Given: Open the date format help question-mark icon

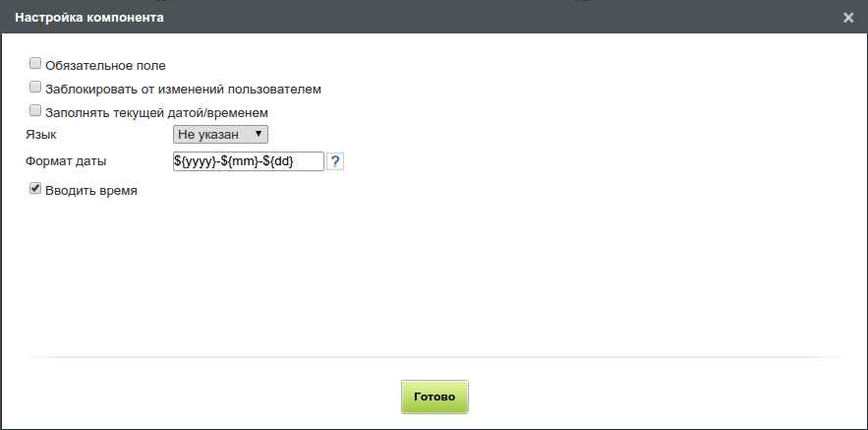Looking at the screenshot, I should pyautogui.click(x=335, y=161).
